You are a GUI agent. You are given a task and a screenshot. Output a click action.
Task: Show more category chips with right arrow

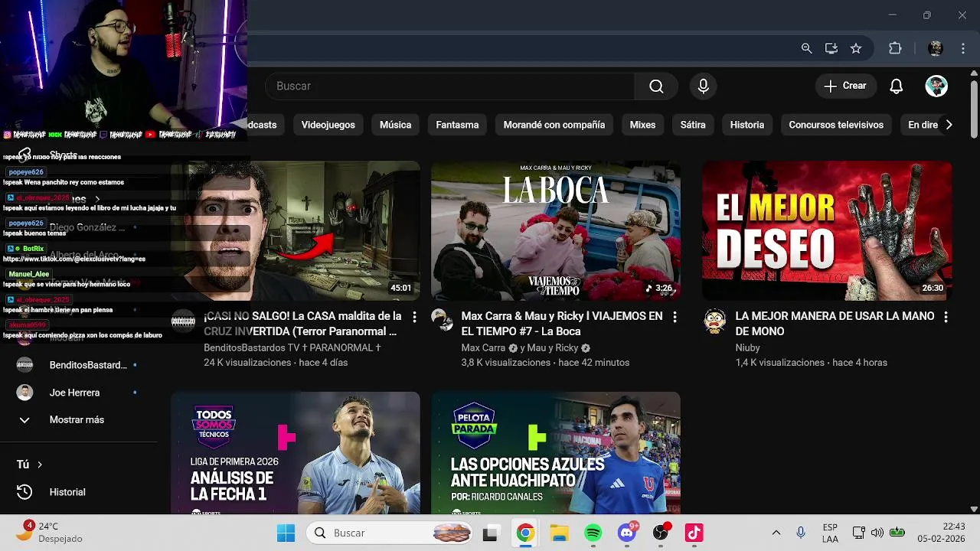949,125
